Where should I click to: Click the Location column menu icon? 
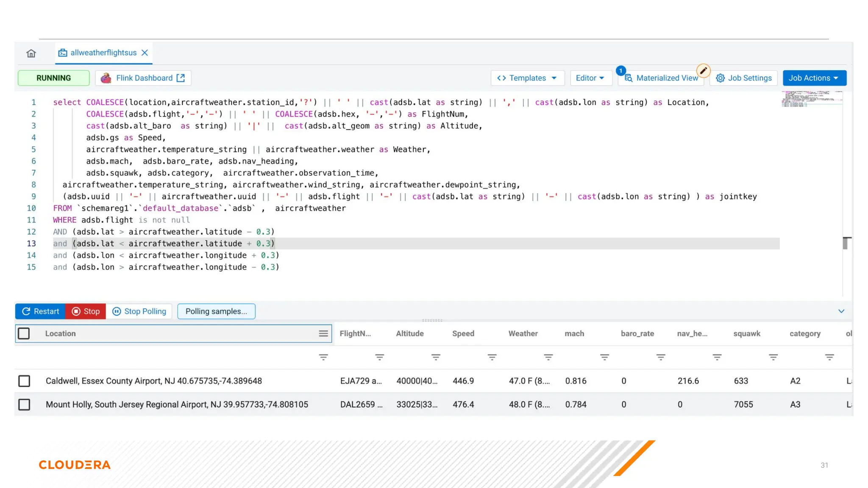(323, 334)
